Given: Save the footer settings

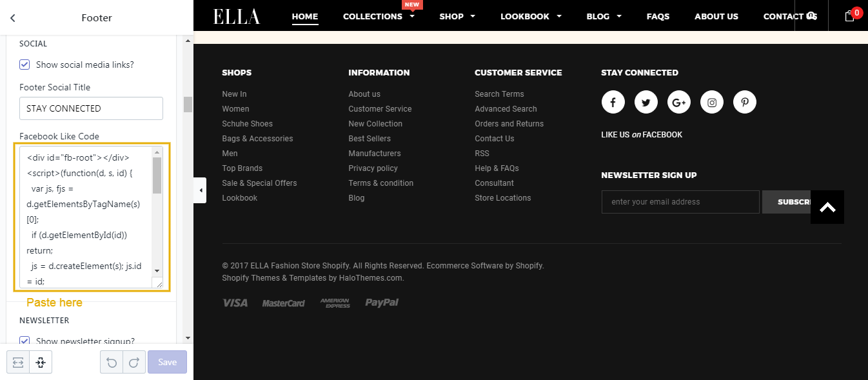Looking at the screenshot, I should [167, 363].
